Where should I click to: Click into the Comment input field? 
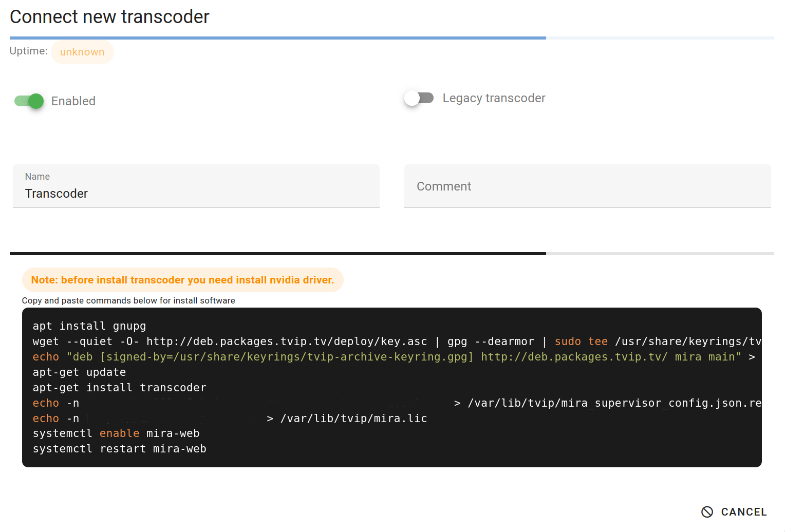click(587, 186)
